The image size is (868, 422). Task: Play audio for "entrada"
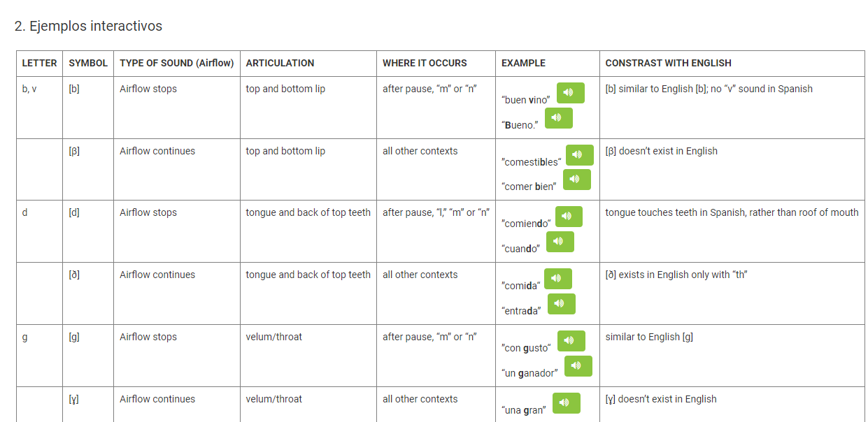pyautogui.click(x=561, y=304)
